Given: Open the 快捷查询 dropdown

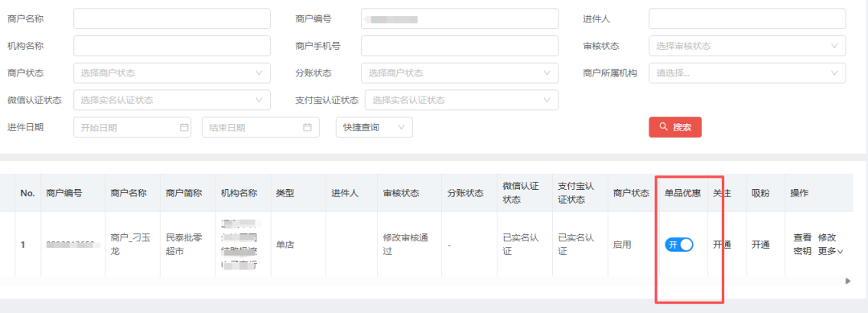Looking at the screenshot, I should 375,127.
